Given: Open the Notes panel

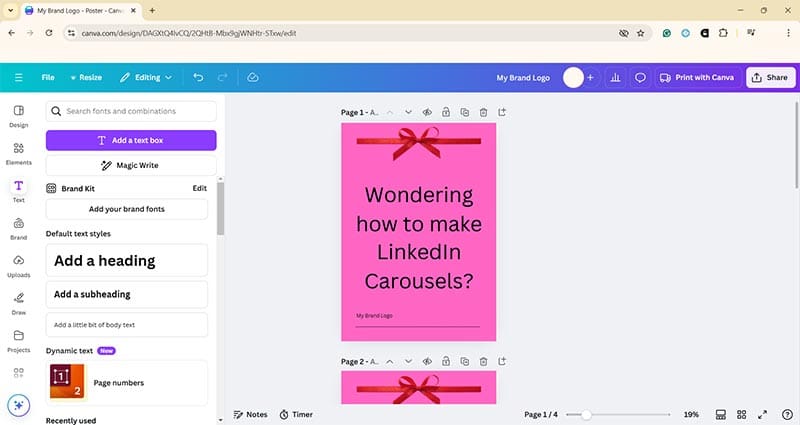Looking at the screenshot, I should 251,414.
